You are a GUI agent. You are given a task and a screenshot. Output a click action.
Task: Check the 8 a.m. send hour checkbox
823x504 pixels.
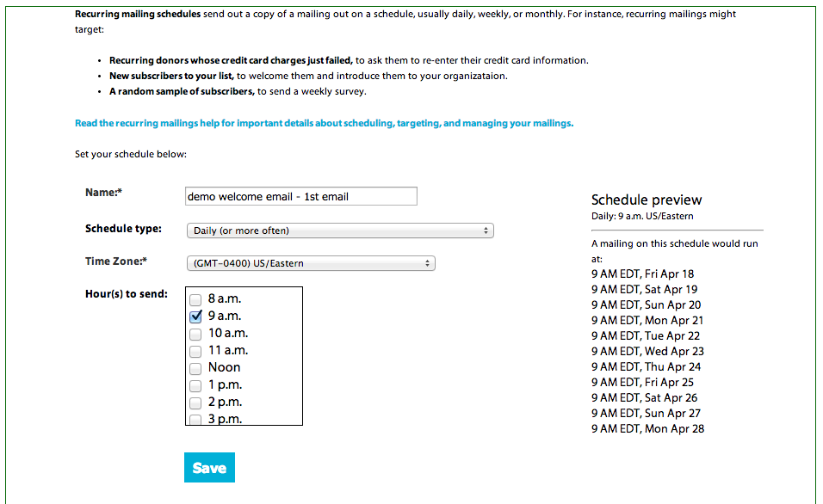click(x=195, y=299)
